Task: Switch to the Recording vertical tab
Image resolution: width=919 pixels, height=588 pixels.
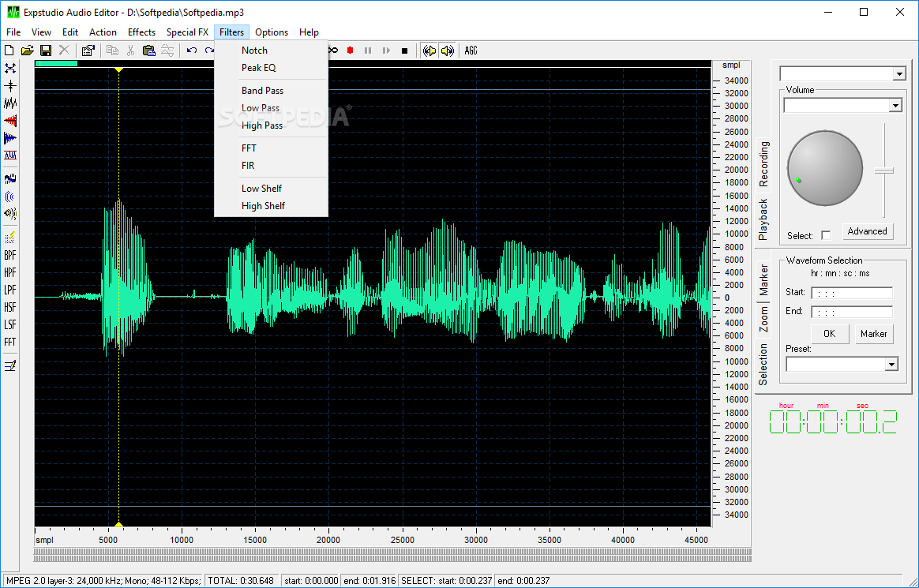Action: 763,165
